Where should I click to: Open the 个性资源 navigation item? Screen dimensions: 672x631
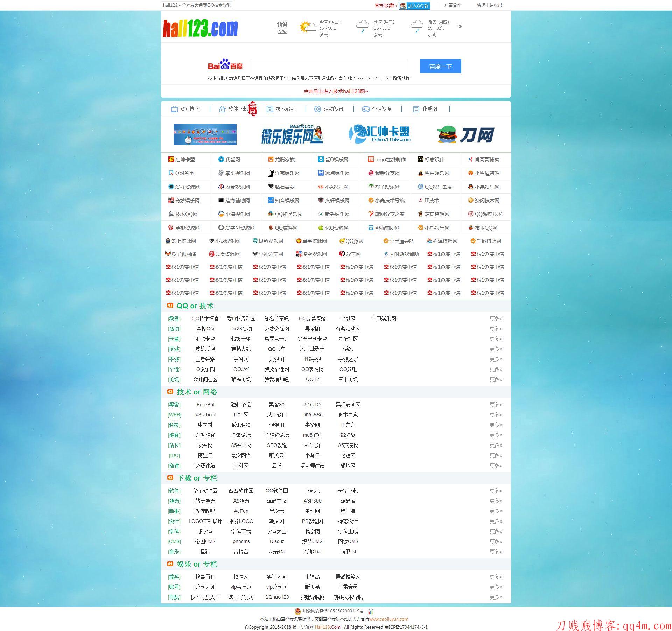click(x=377, y=109)
